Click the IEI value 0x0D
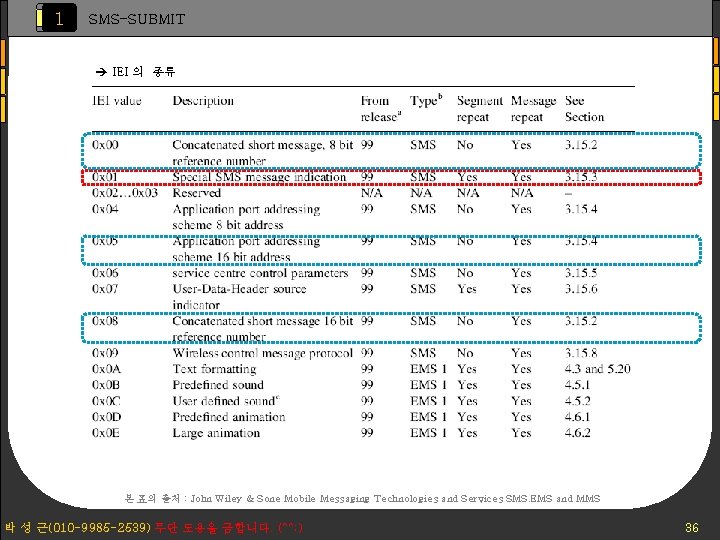The width and height of the screenshot is (720, 540). tap(107, 417)
